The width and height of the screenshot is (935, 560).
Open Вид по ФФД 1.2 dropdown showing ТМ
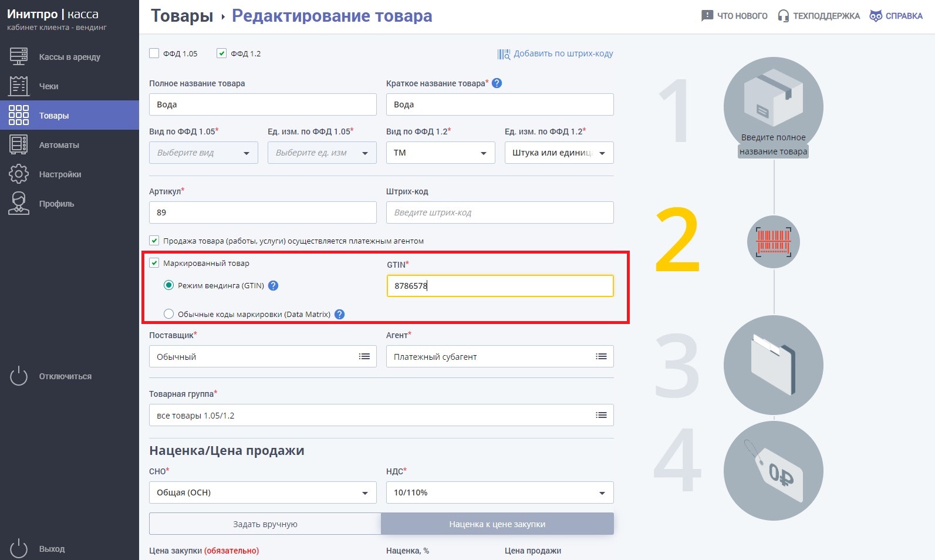tap(441, 153)
